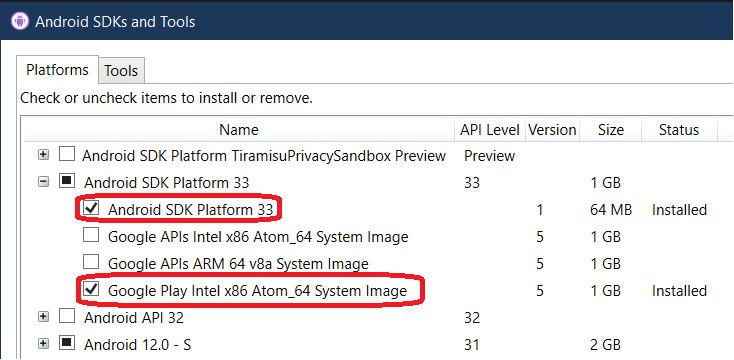Click Installed status of Google Play system image
The width and height of the screenshot is (734, 360).
(x=679, y=291)
